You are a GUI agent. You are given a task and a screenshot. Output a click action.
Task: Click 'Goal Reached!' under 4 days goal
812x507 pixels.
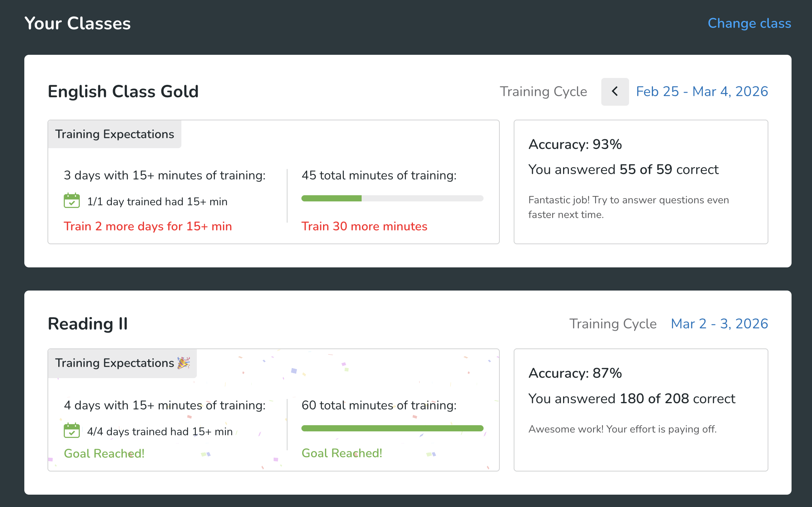tap(104, 453)
